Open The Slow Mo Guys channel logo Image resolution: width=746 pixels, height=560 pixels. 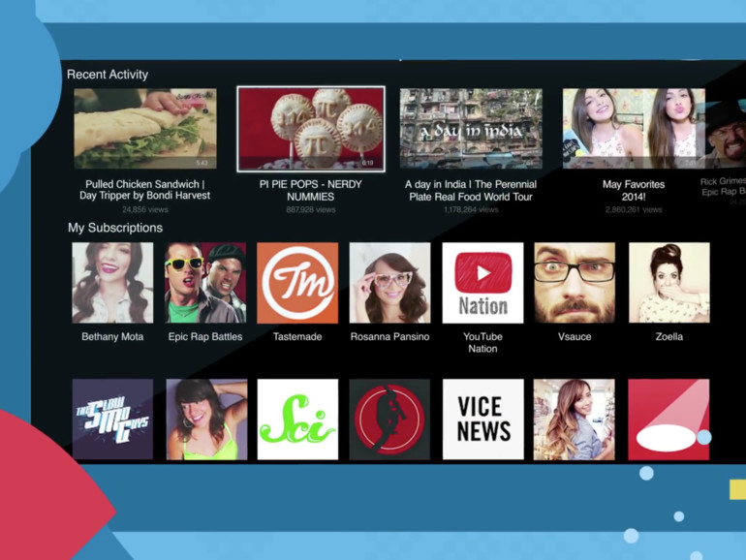click(x=112, y=420)
